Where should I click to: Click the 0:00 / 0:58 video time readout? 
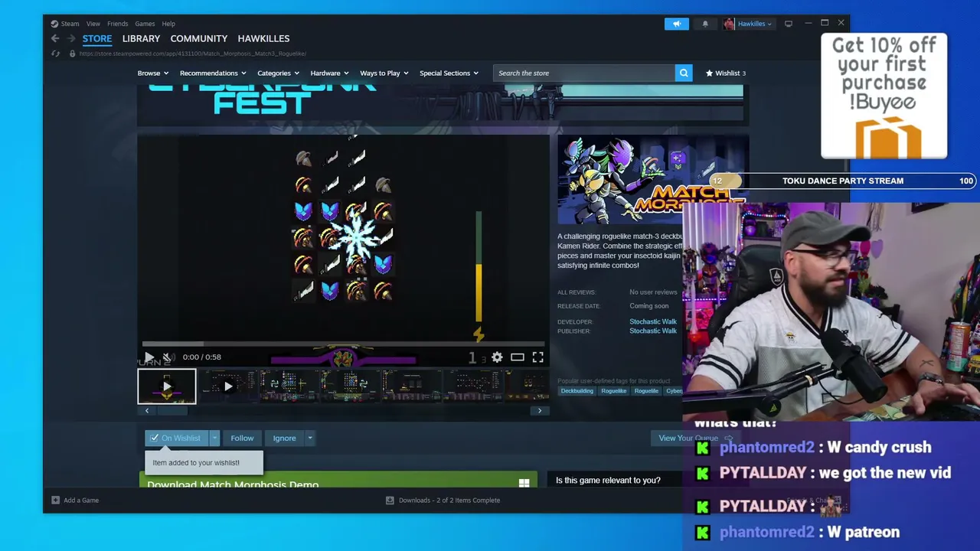click(202, 357)
